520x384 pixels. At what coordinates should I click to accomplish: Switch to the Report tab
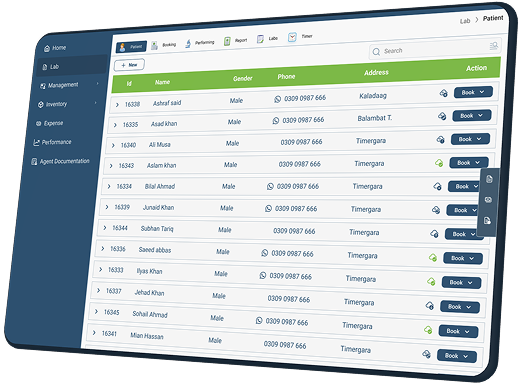[x=236, y=41]
